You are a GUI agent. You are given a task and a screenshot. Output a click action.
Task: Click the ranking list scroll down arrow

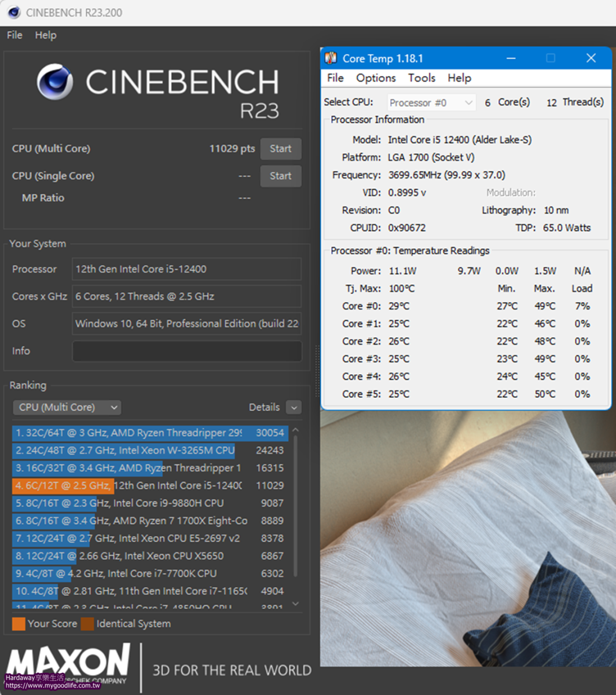[295, 603]
